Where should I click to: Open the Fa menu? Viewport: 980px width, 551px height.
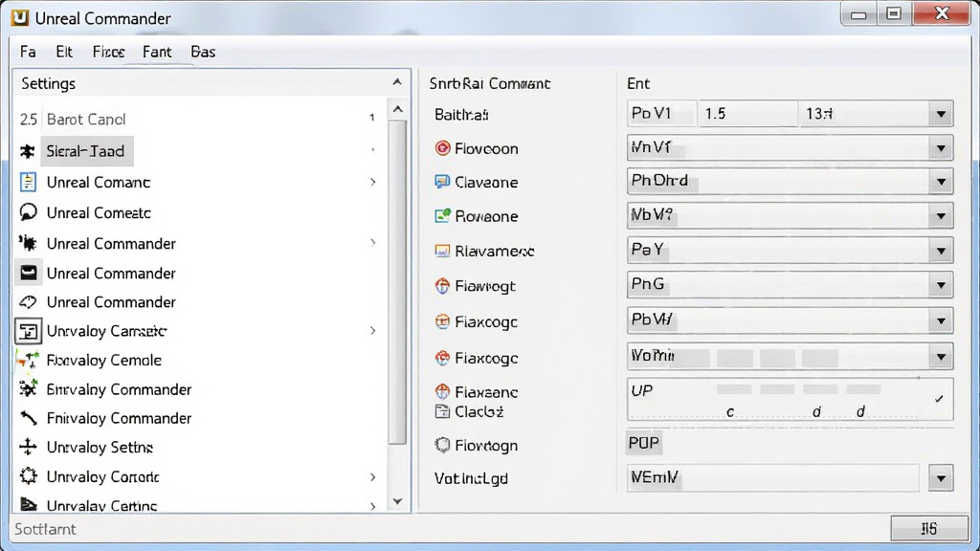[x=28, y=52]
